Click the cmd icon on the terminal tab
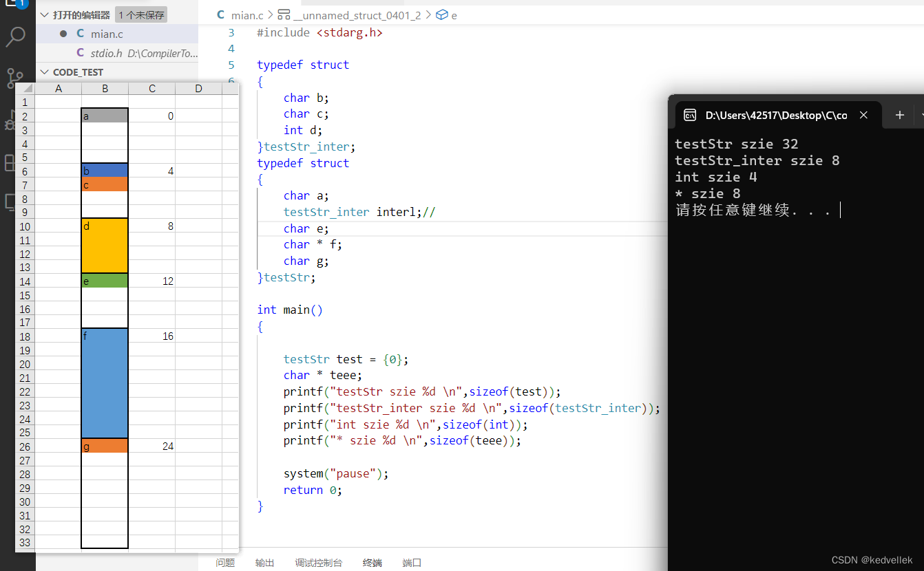The image size is (924, 571). [x=689, y=115]
